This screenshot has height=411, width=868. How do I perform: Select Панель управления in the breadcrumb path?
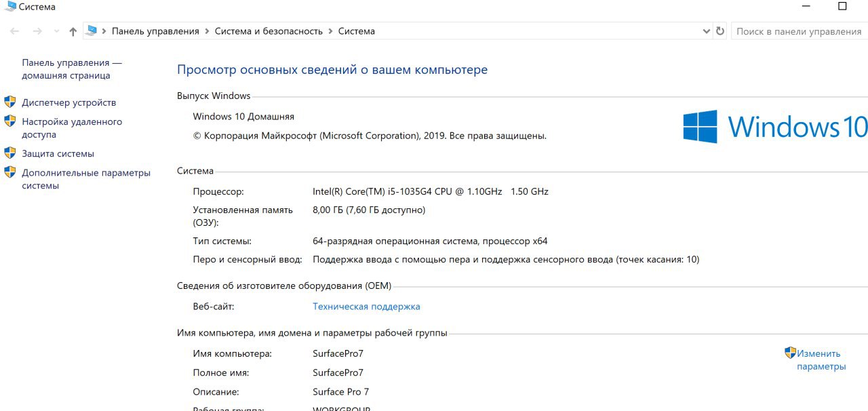coord(155,31)
